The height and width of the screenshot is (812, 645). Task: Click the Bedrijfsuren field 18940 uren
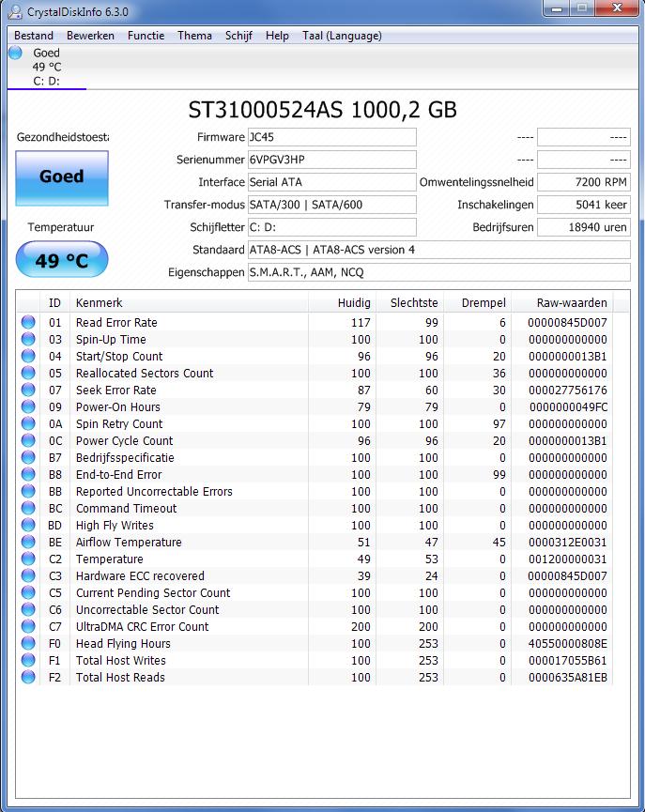click(x=584, y=227)
